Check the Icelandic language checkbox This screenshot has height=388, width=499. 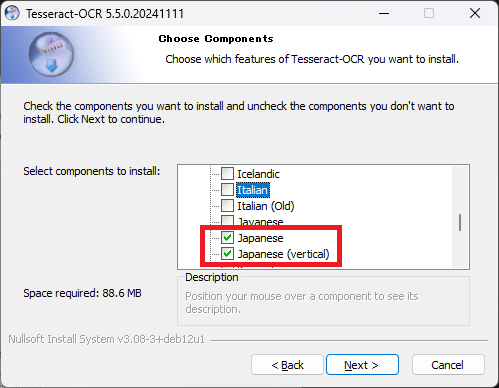pos(227,174)
